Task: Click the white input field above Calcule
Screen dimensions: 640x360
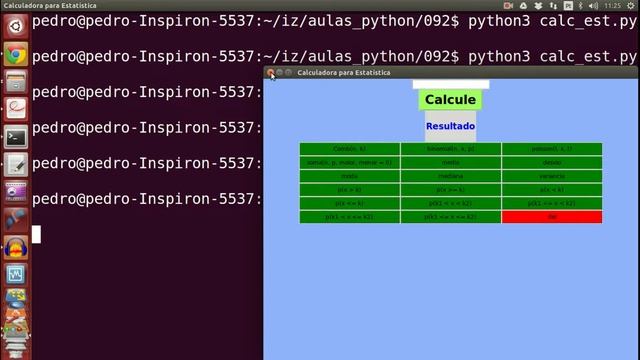Action: [x=451, y=84]
